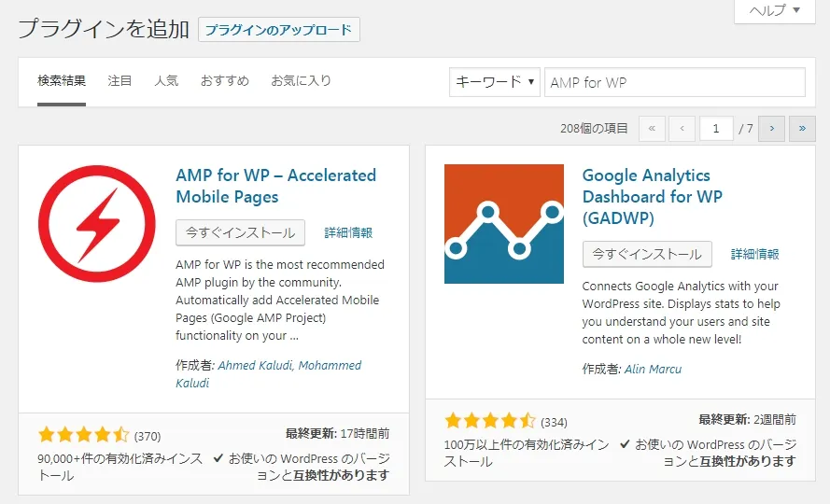Open author link Alin Marcu
This screenshot has width=830, height=504.
point(653,369)
